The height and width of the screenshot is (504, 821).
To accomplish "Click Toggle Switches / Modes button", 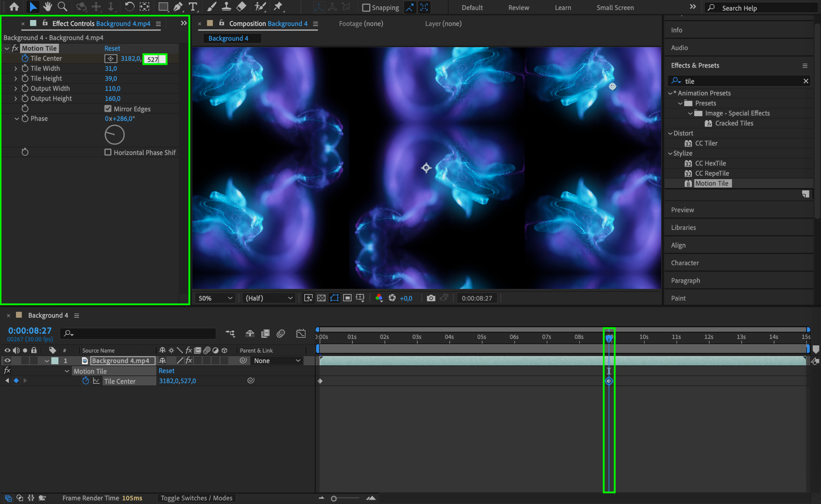I will pos(196,498).
